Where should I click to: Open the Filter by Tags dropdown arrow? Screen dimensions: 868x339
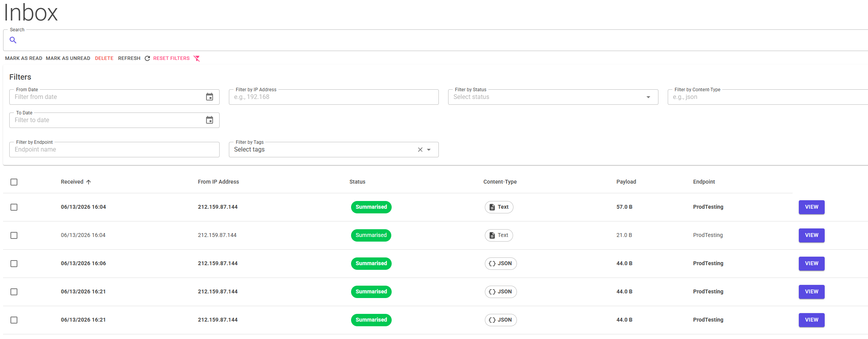click(x=429, y=150)
